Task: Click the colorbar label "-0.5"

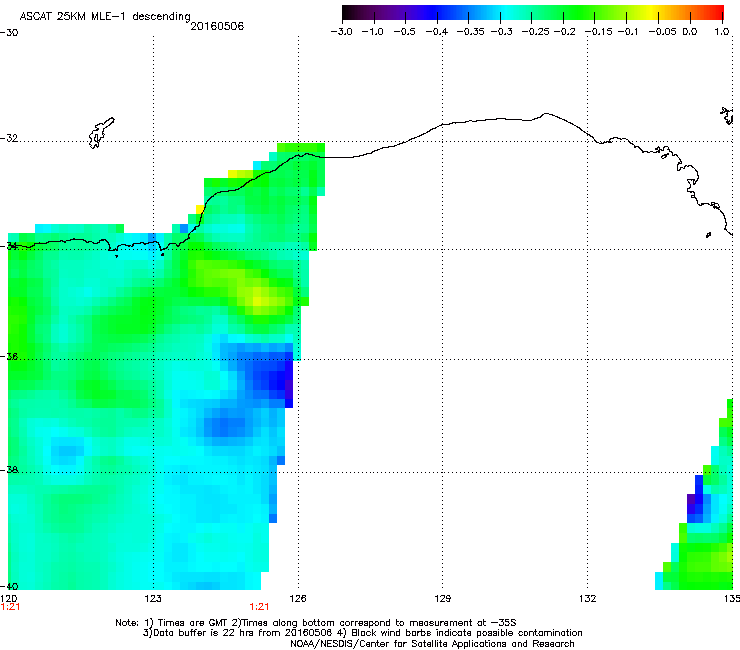Action: point(404,32)
